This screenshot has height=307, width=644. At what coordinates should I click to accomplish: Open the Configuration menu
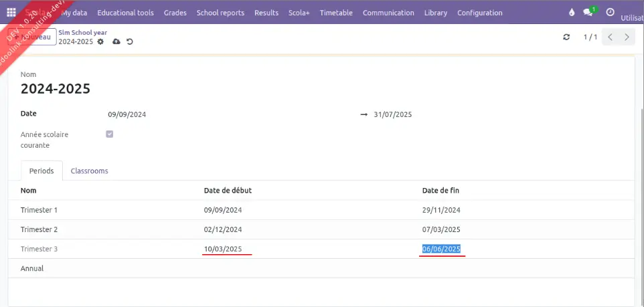pyautogui.click(x=479, y=13)
